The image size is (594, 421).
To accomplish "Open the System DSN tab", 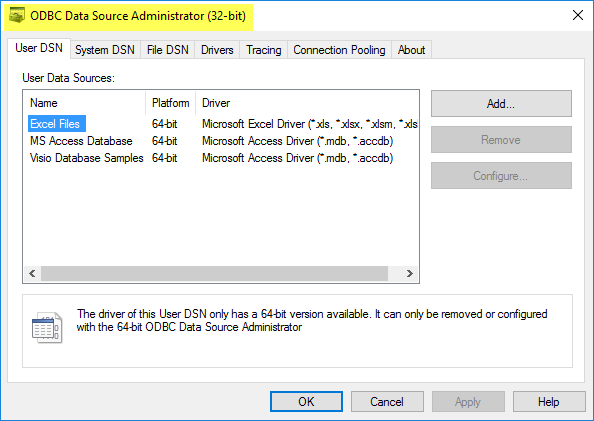I will [105, 50].
